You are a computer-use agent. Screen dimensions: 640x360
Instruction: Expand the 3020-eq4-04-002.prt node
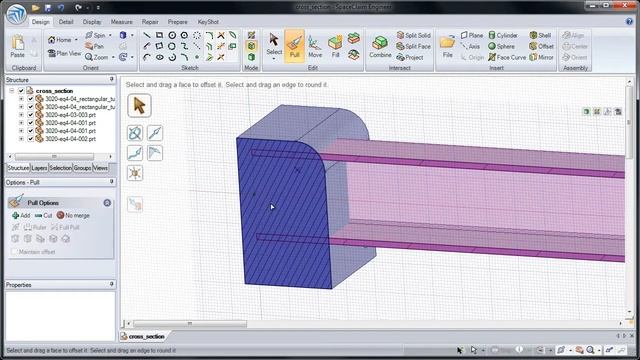coord(21,139)
